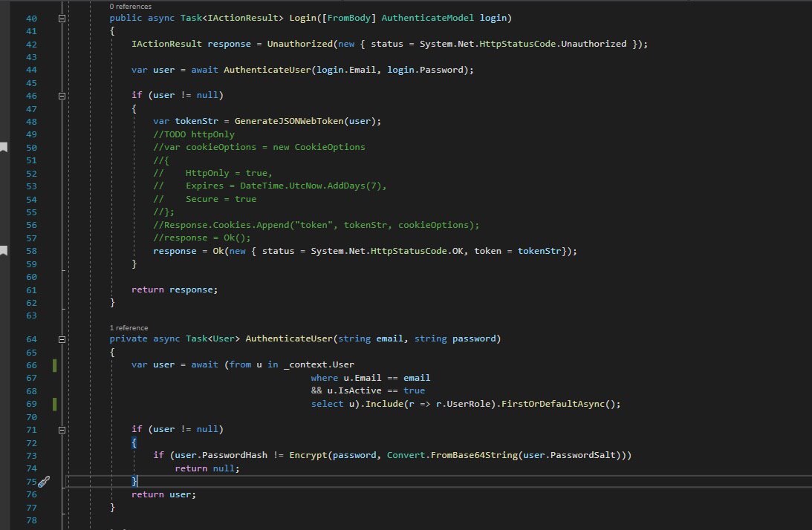Click 'return null;' on line 74
Image resolution: width=812 pixels, height=530 pixels.
pos(207,468)
